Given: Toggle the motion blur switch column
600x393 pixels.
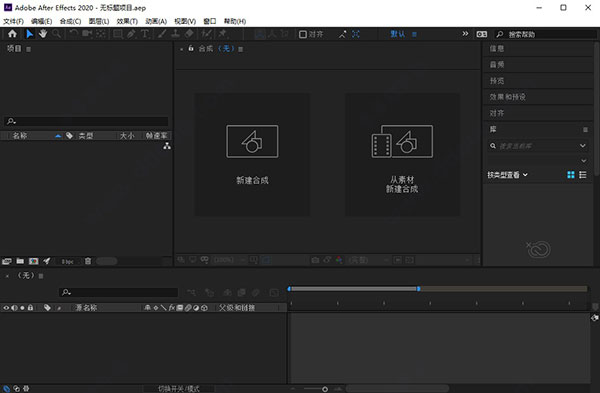Looking at the screenshot, I should (188, 308).
